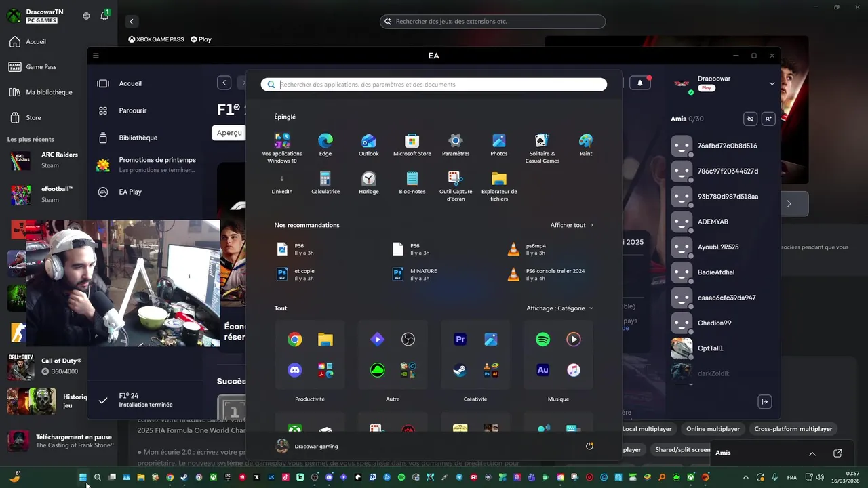
Task: Open Premiere Pro in Créativité folder
Action: point(460,340)
